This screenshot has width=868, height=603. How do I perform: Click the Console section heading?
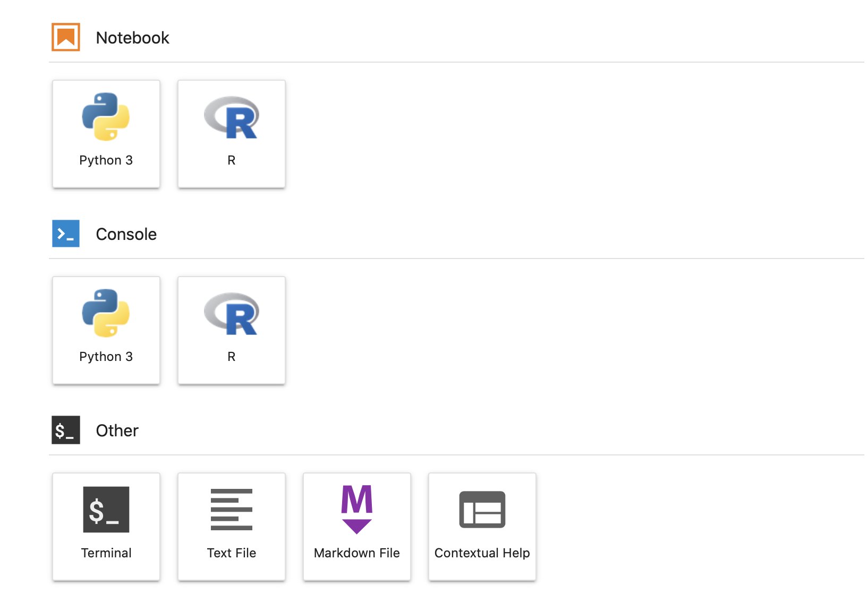click(126, 234)
